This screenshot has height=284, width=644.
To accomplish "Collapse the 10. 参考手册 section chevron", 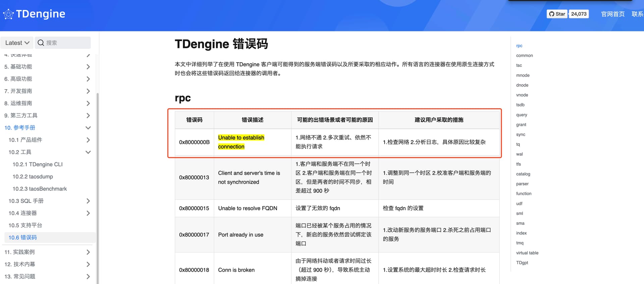I will [88, 128].
